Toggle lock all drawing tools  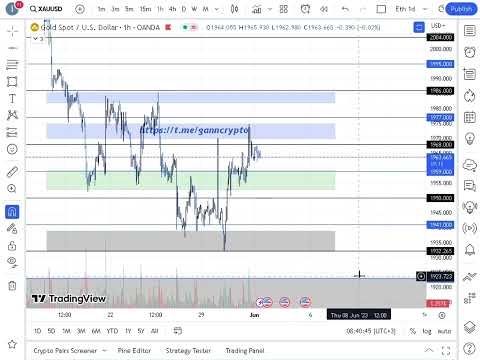pyautogui.click(x=12, y=246)
